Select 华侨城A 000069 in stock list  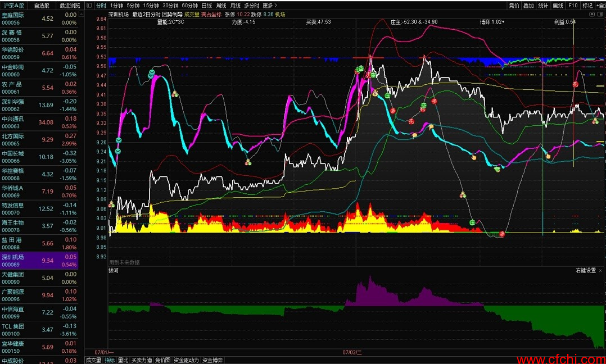[x=39, y=192]
